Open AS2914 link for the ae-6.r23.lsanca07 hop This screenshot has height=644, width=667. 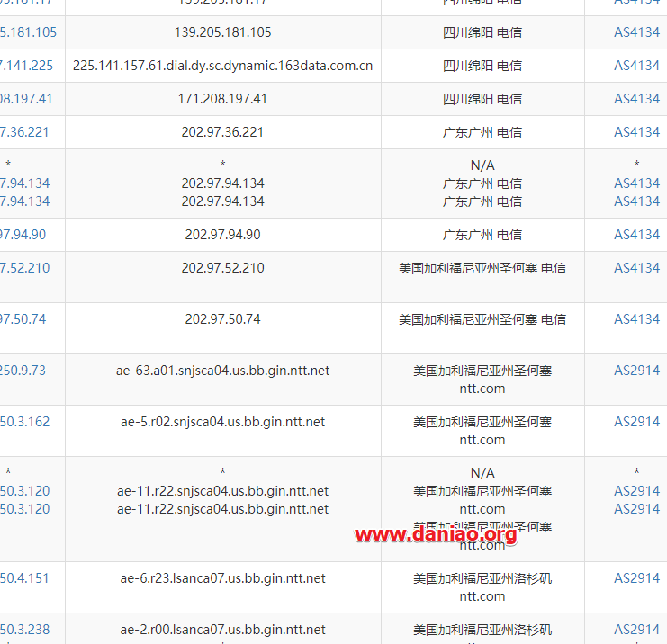636,578
